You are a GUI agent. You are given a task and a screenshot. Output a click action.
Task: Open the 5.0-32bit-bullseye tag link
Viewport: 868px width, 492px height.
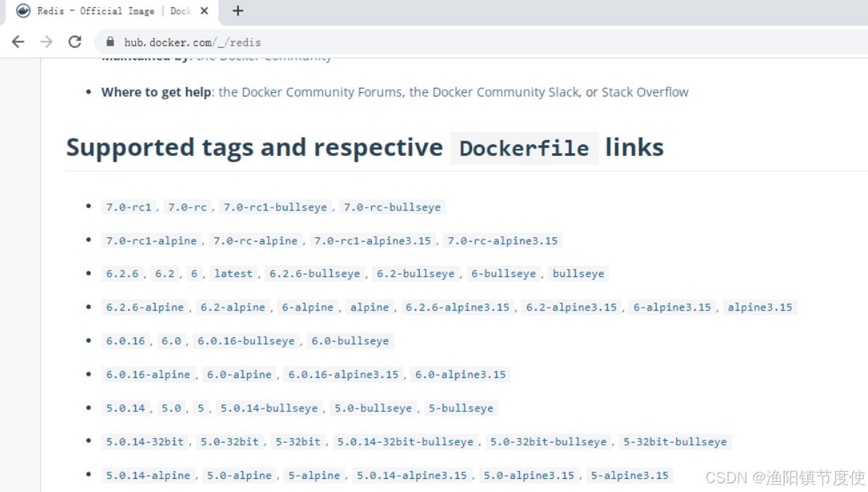point(548,442)
